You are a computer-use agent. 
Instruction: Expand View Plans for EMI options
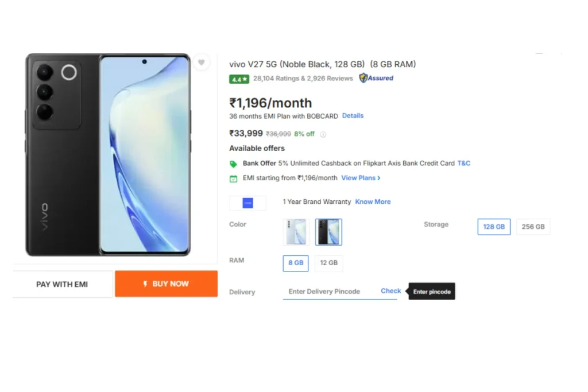(x=361, y=178)
